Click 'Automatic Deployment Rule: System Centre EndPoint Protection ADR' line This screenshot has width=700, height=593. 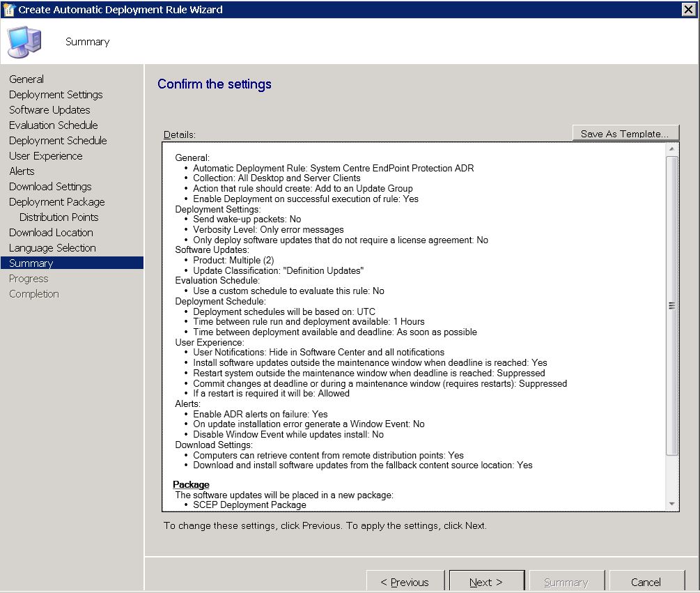(x=333, y=169)
